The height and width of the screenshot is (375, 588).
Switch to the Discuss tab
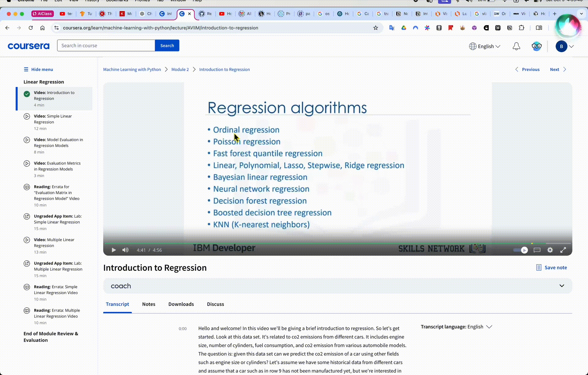point(216,304)
